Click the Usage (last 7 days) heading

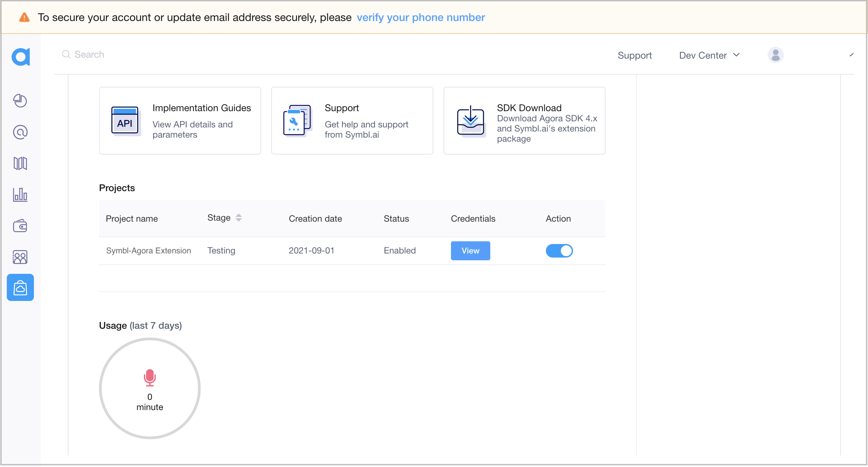(x=140, y=326)
